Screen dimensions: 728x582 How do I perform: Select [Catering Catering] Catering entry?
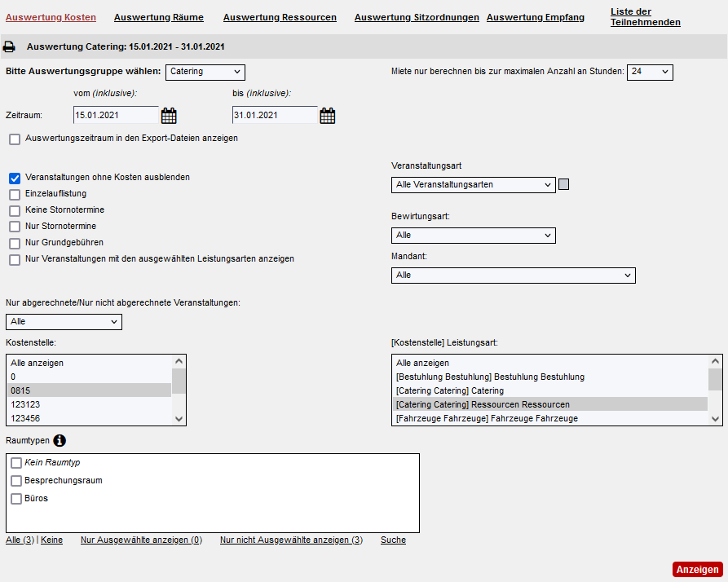(550, 390)
